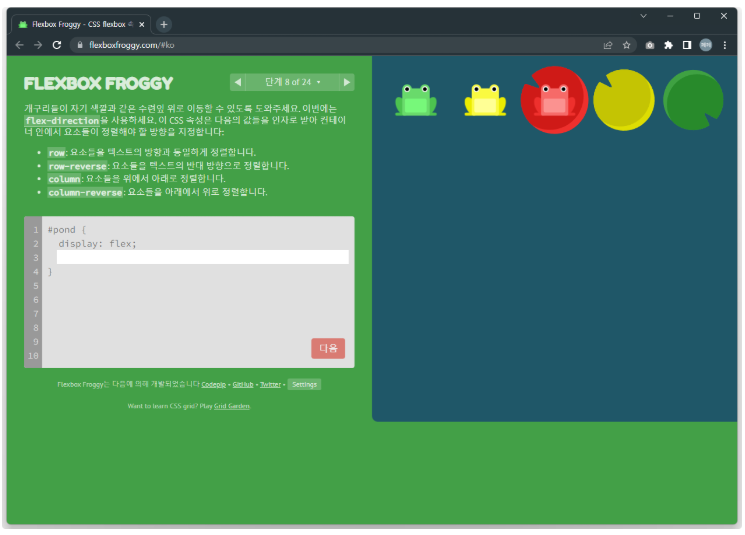Click the share page icon in address bar

(x=608, y=45)
